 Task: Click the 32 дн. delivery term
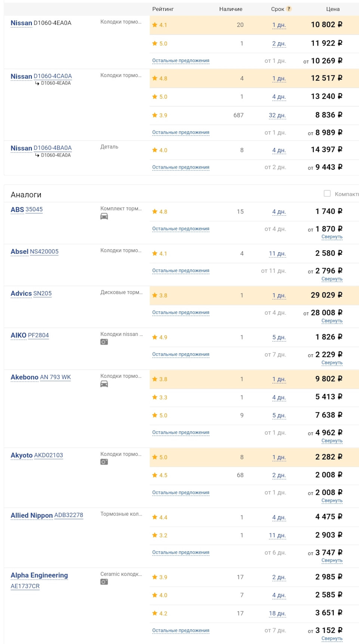277,115
